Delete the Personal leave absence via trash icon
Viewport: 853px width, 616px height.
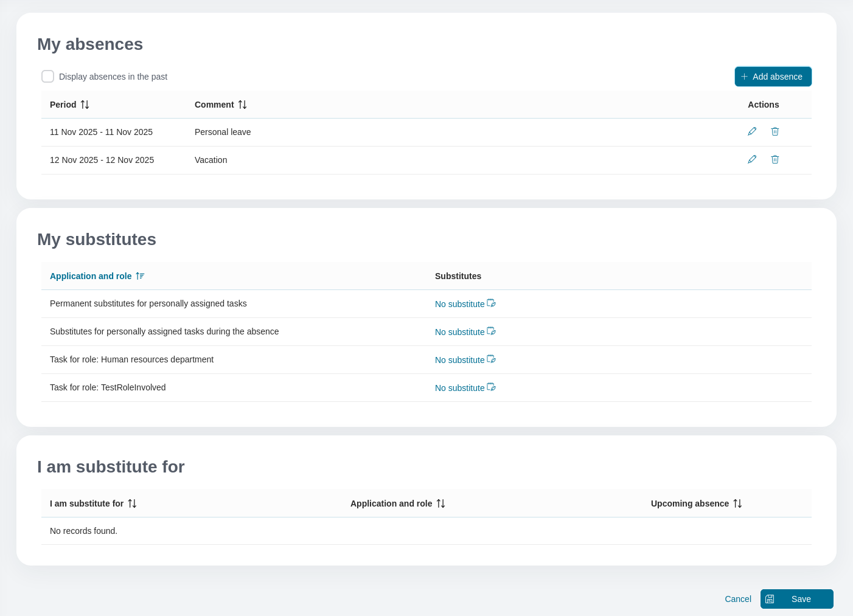pyautogui.click(x=775, y=131)
